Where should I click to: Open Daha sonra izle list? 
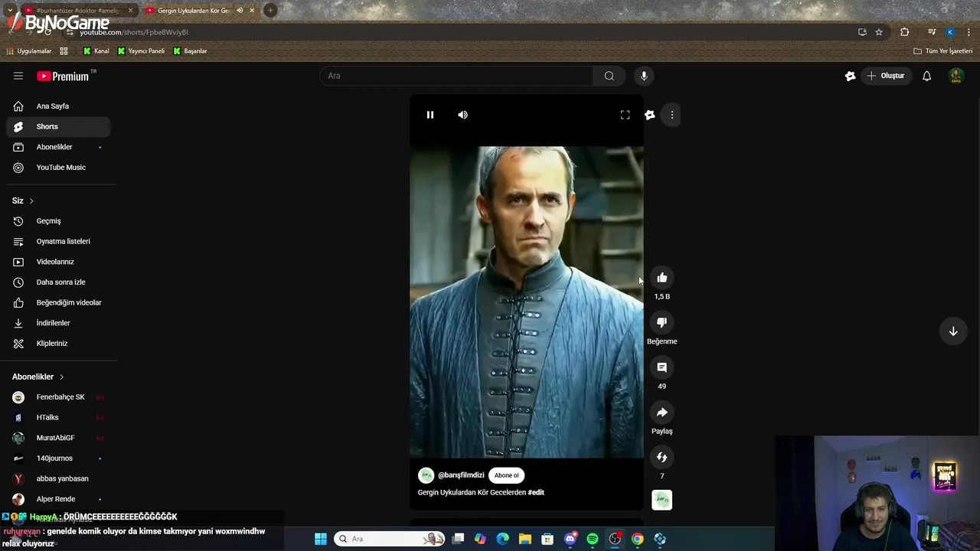[58, 282]
